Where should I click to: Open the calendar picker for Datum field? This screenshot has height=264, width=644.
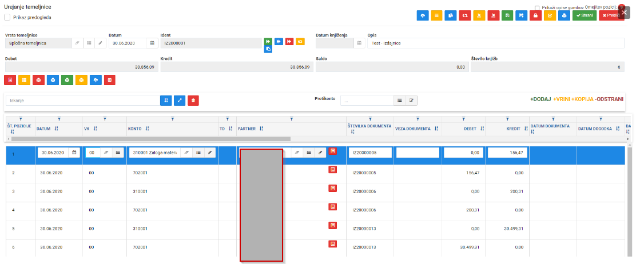tap(152, 43)
